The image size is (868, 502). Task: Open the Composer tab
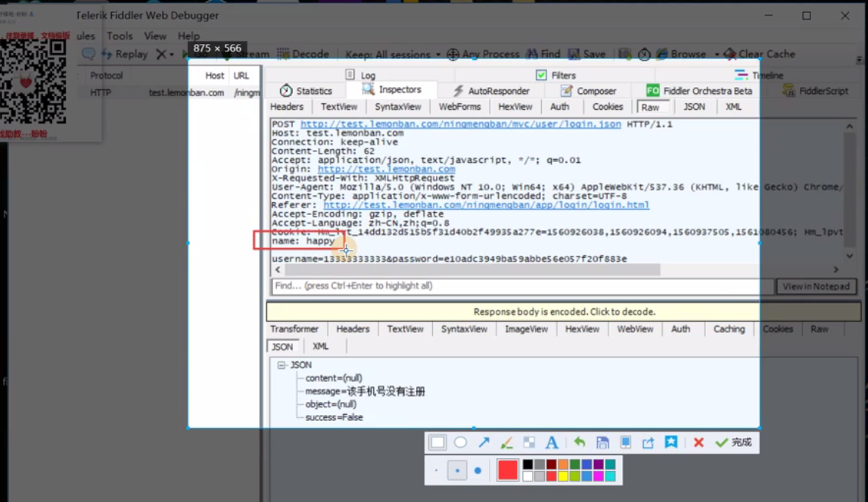588,91
